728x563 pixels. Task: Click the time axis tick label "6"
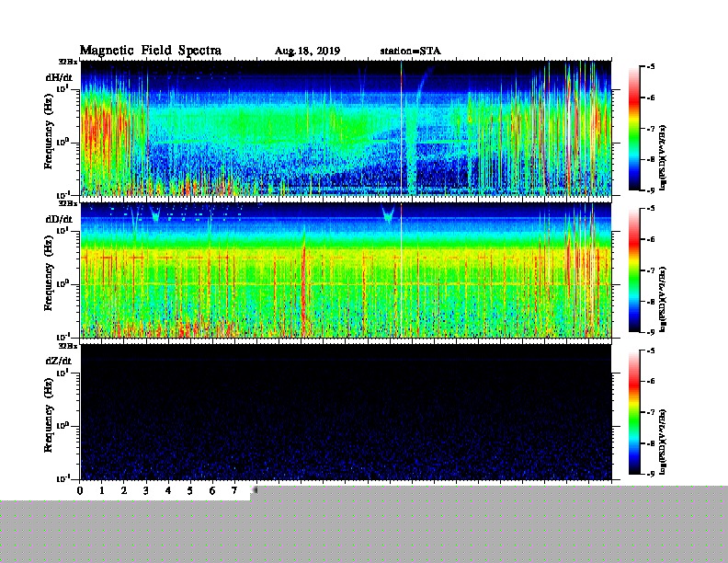[212, 490]
